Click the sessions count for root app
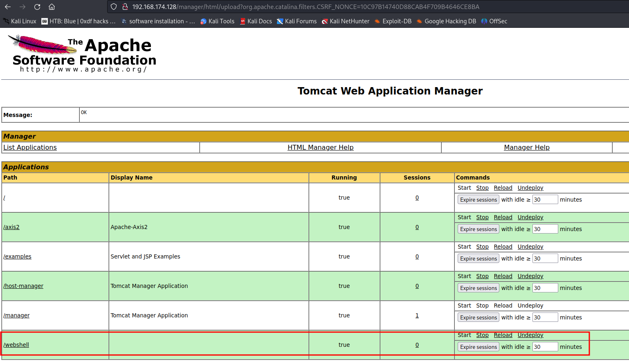The image size is (629, 364). 417,198
